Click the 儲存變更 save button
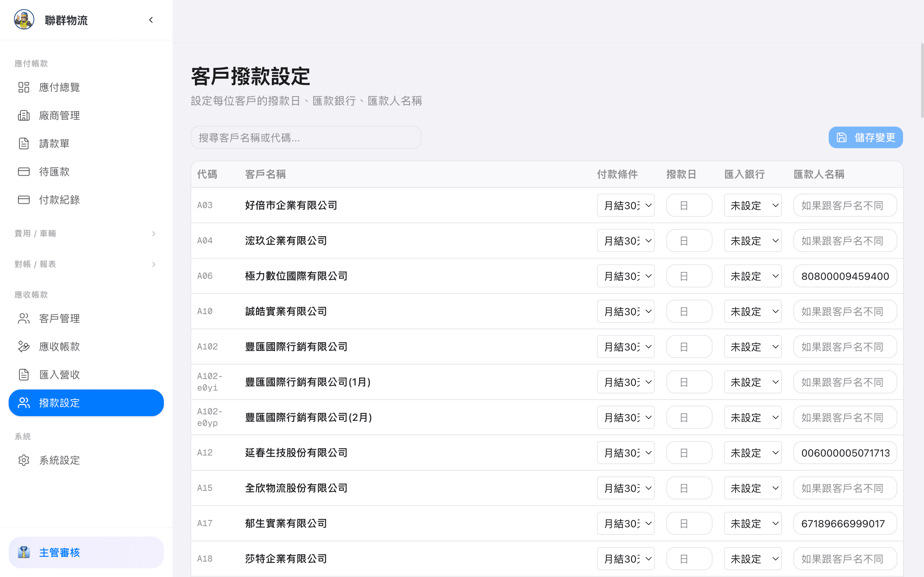Screen dimensions: 924x577 [x=865, y=137]
